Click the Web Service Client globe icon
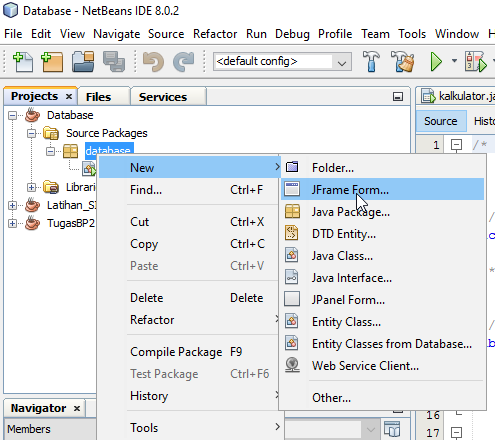 pos(292,365)
